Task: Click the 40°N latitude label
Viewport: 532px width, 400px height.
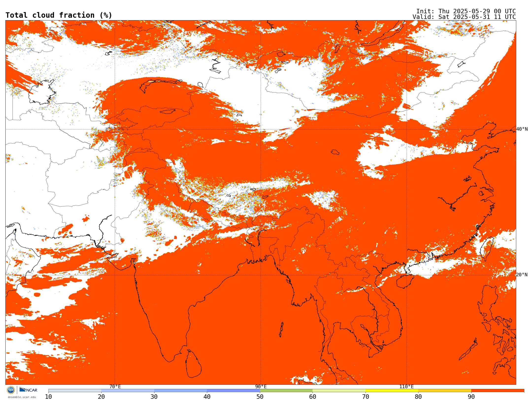Action: pyautogui.click(x=522, y=129)
